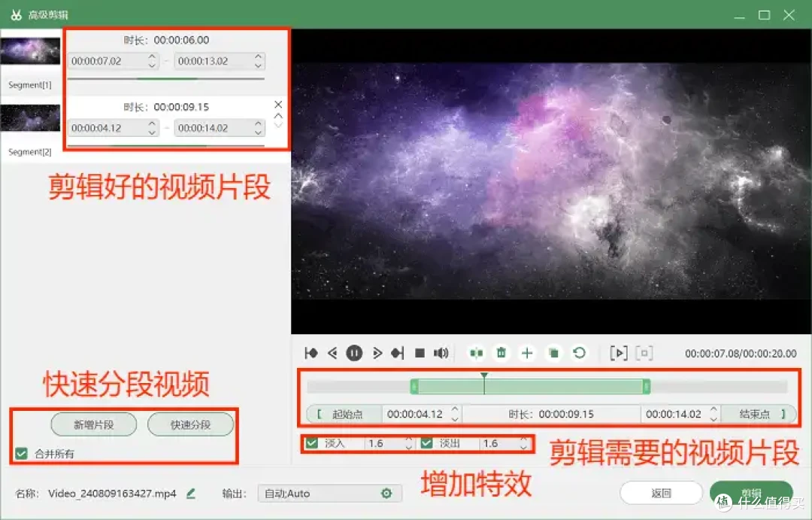Move Segment[2] down in the list
Viewport: 812px width, 520px height.
(x=278, y=124)
